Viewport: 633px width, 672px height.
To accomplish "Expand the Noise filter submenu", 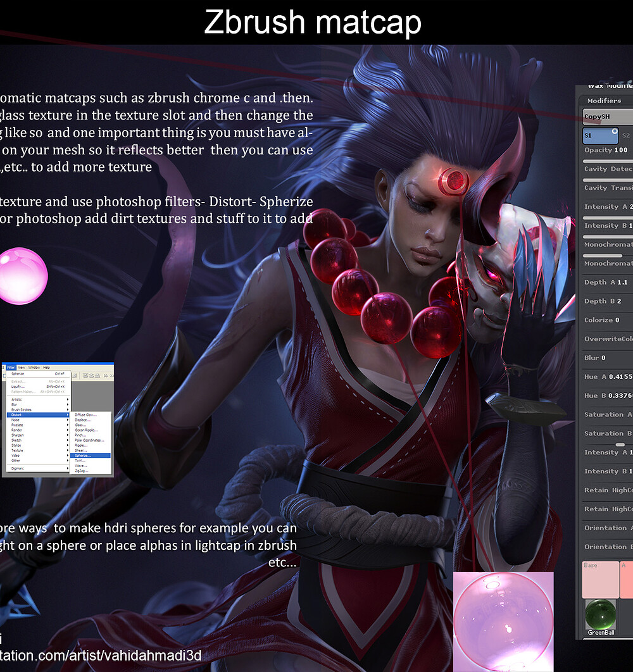I will (38, 420).
